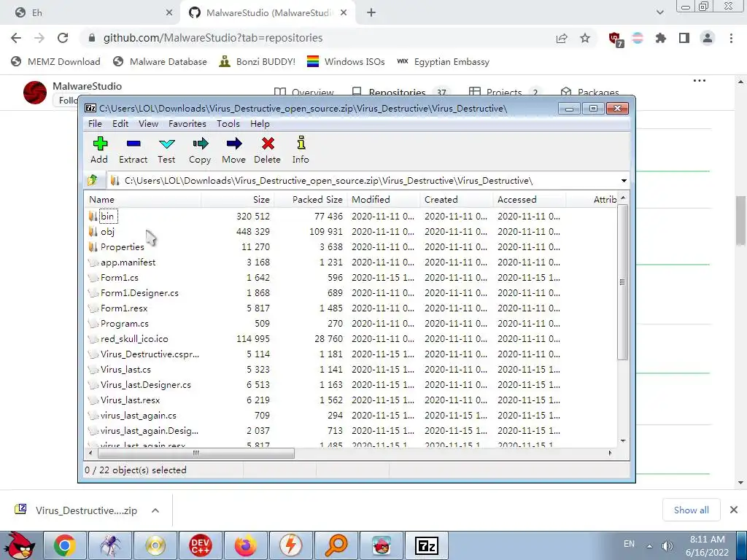Image resolution: width=747 pixels, height=560 pixels.
Task: Open archive Info
Action: [x=301, y=150]
